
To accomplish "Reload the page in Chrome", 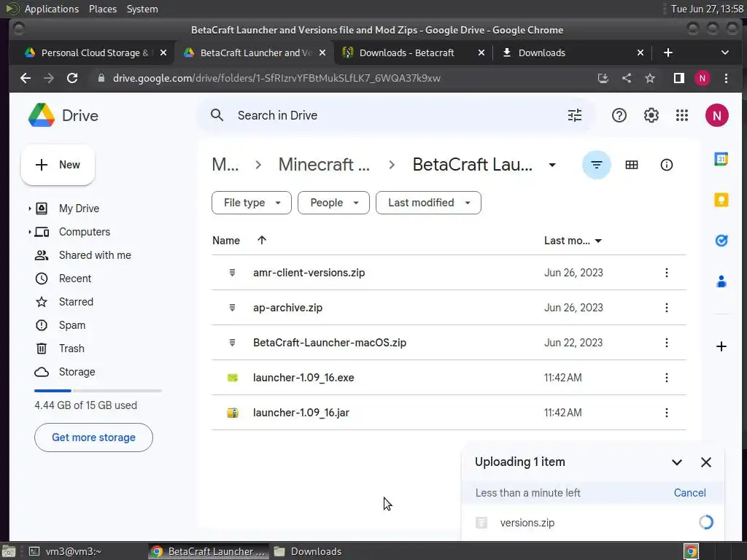I will click(72, 78).
